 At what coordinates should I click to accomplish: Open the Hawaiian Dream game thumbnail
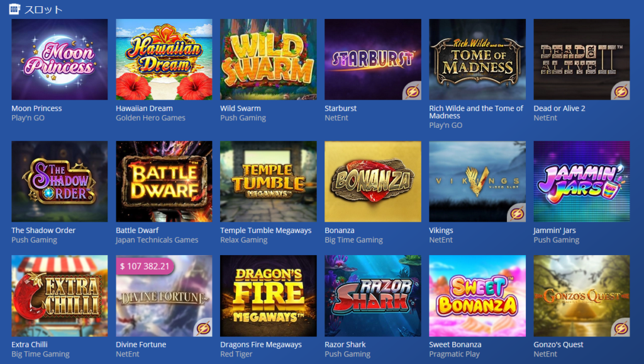coord(164,59)
